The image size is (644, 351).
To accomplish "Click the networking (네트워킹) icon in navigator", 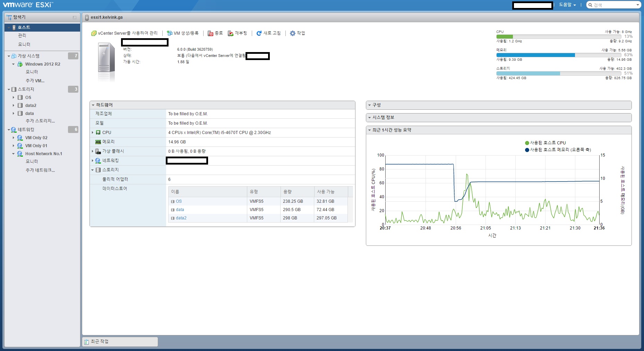I will coord(14,129).
